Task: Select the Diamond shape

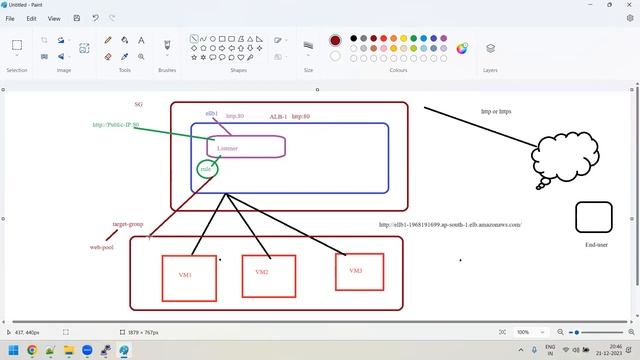Action: [x=194, y=48]
